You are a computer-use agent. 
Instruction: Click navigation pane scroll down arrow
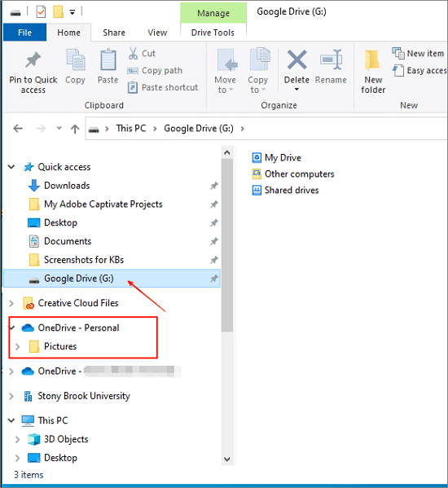(227, 459)
